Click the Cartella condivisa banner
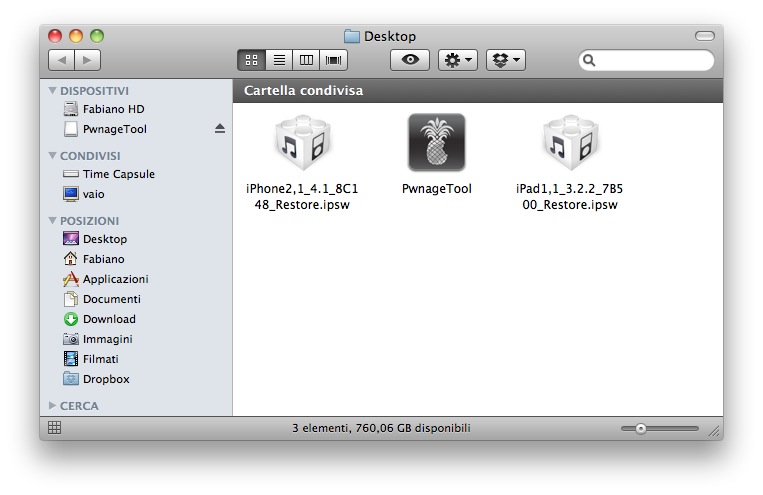 478,91
